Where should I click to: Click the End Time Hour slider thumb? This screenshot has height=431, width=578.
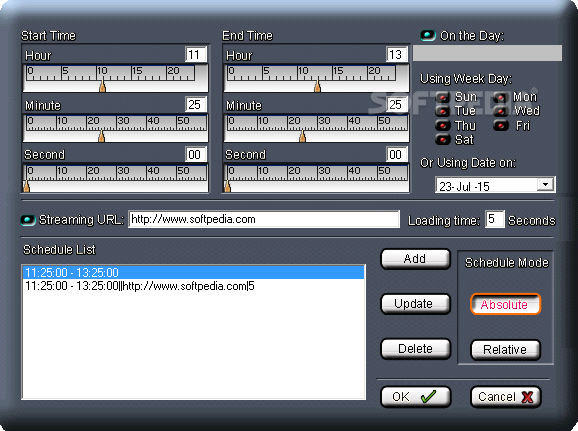coord(317,86)
